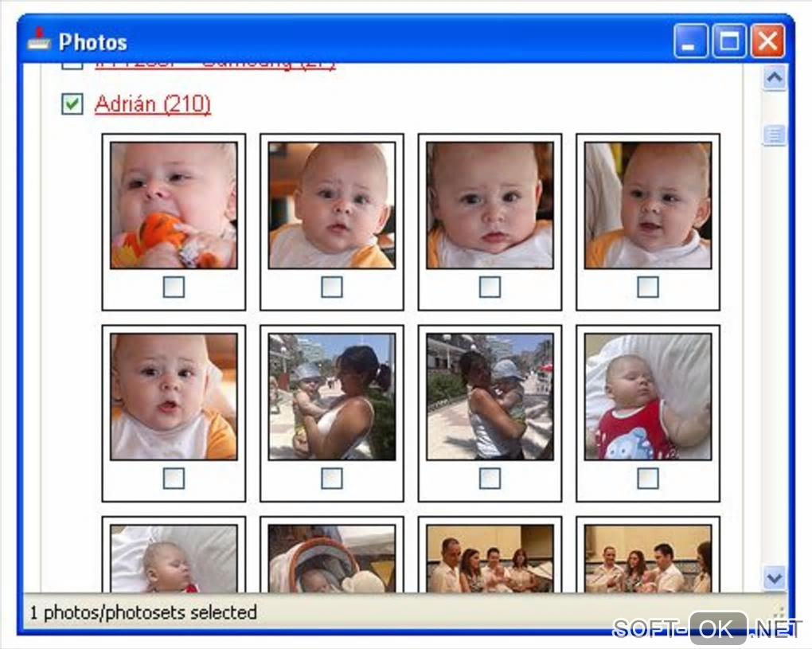Open the partially hidden photoset link at top

215,65
